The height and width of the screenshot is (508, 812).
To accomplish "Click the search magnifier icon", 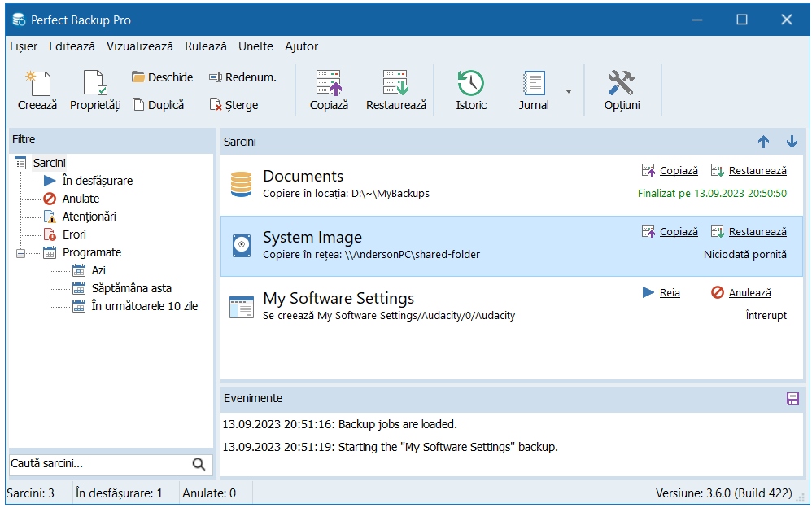I will (x=199, y=464).
